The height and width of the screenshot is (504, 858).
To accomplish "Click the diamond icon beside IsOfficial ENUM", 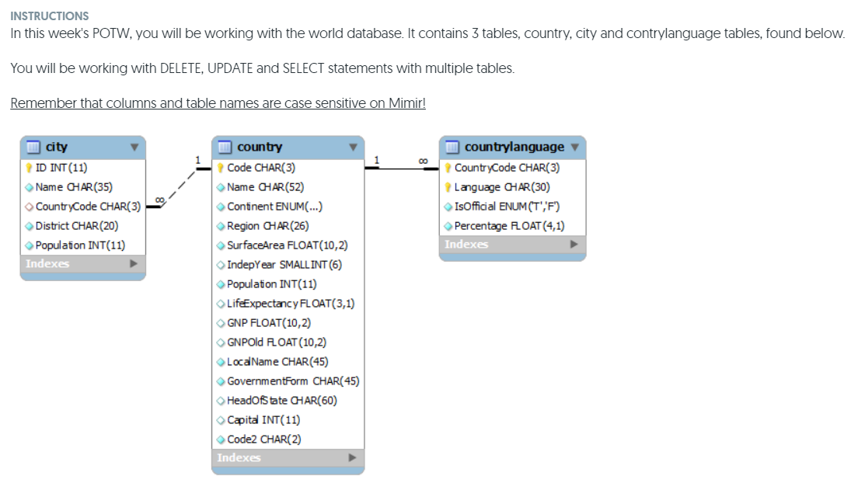I will tap(448, 207).
